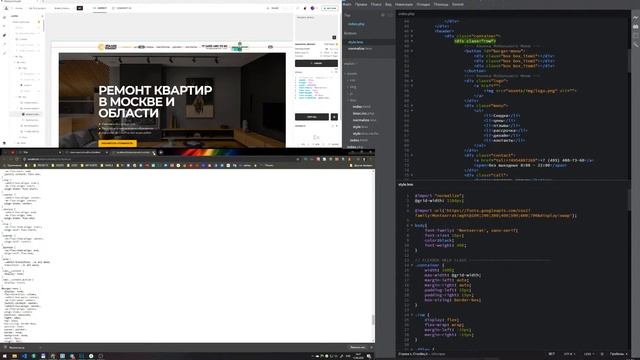
Task: Expand the css folder in the tree
Action: click(352, 80)
